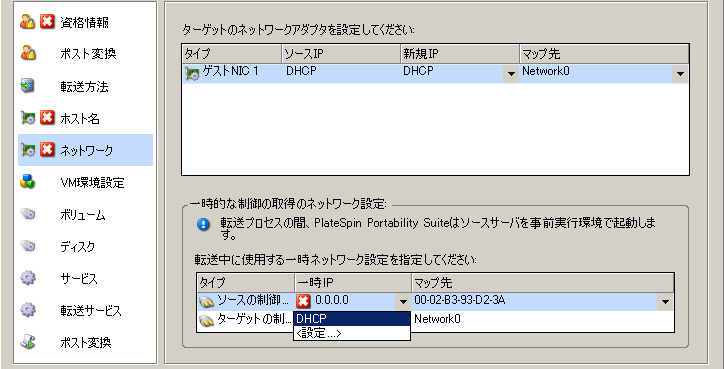Click the script icon beside last ポスト変換

pyautogui.click(x=28, y=341)
